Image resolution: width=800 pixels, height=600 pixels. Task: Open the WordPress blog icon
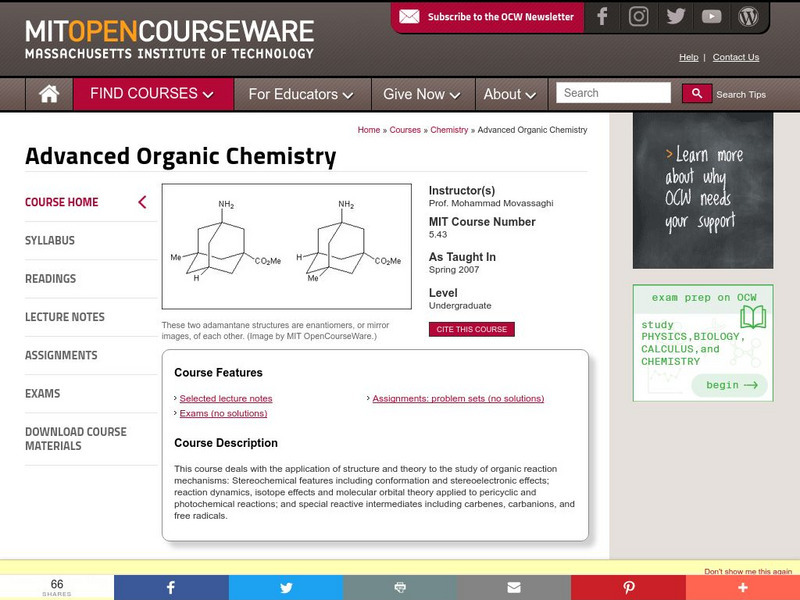[x=748, y=16]
